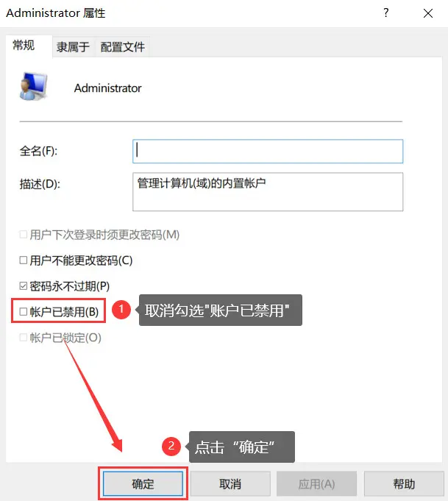Click into the 描述 description box
Viewport: 448px width, 501px height.
(x=268, y=192)
